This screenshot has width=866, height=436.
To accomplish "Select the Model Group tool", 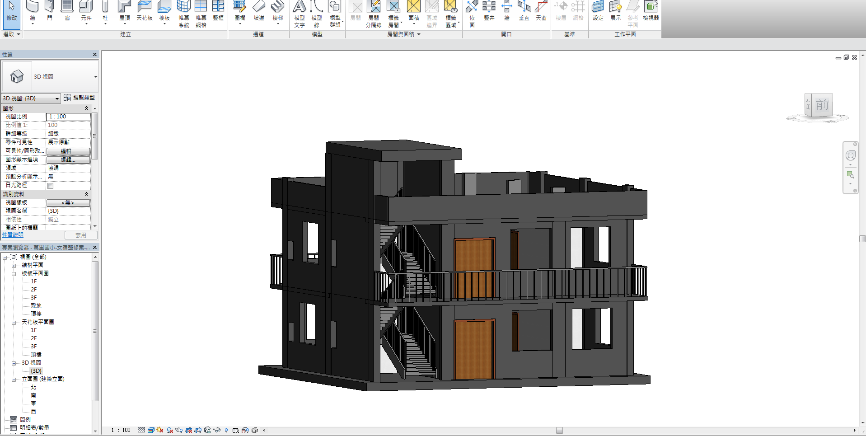I will [x=335, y=13].
